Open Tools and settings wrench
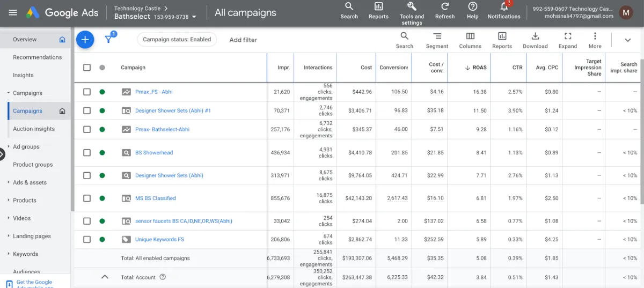The width and height of the screenshot is (644, 288). point(412,8)
